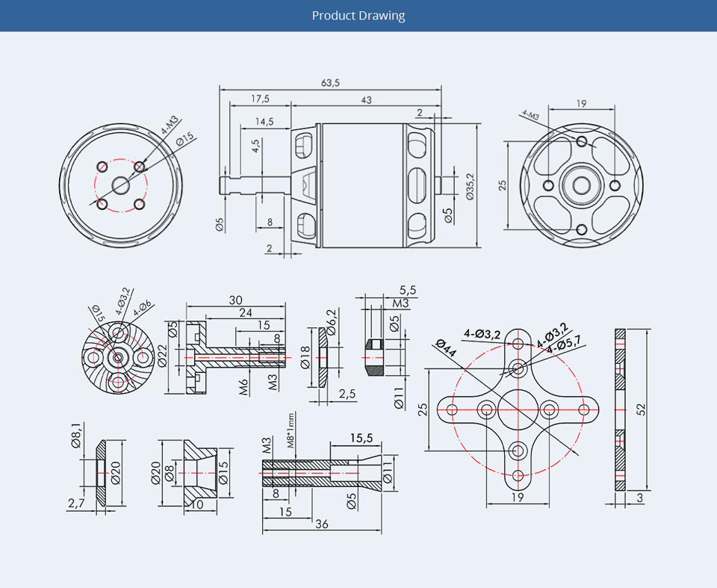Click the 2,7 thickness dimension
Viewport: 717px width, 588px height.
tap(76, 504)
